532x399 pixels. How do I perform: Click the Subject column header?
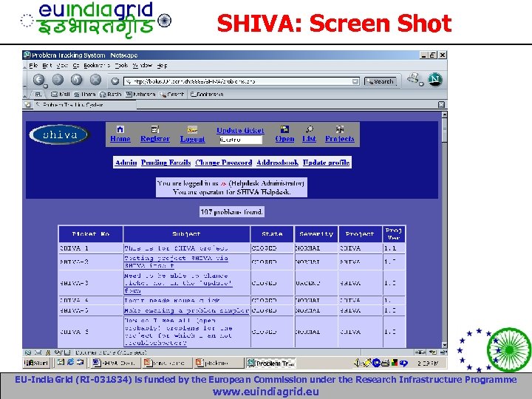pyautogui.click(x=186, y=234)
